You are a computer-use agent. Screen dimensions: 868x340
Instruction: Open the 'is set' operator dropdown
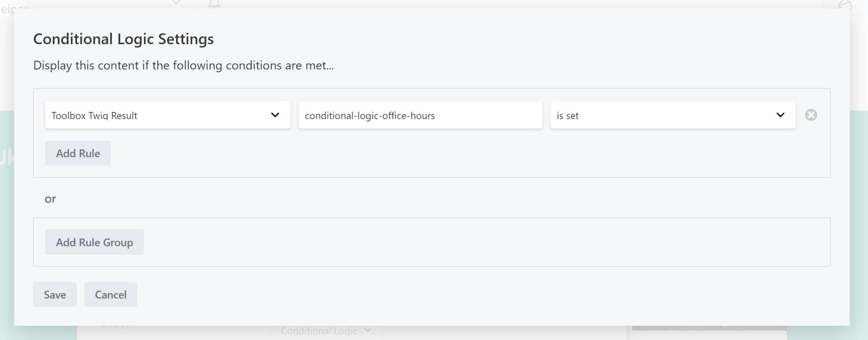pyautogui.click(x=672, y=115)
